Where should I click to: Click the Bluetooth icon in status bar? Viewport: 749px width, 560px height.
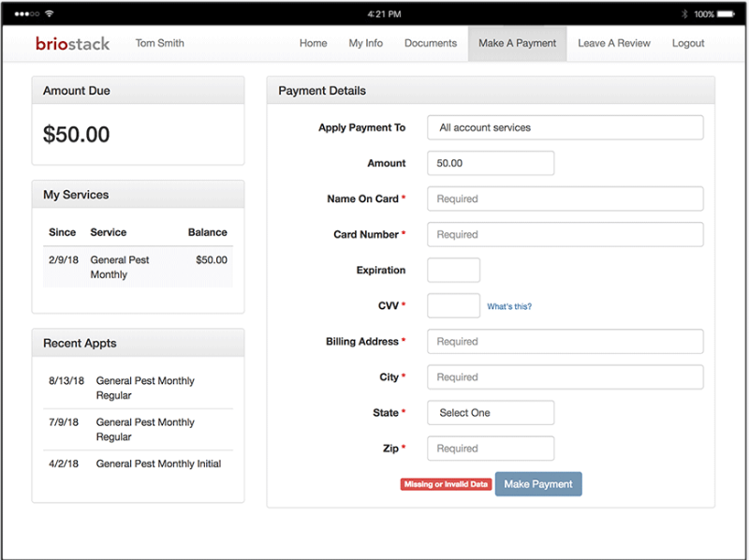(684, 14)
